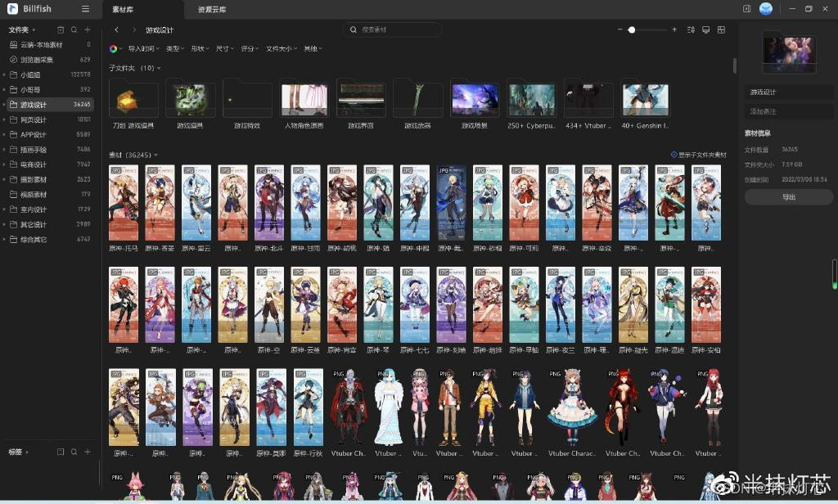This screenshot has width=838, height=504.
Task: Collapse the right info panel icon
Action: 746,8
